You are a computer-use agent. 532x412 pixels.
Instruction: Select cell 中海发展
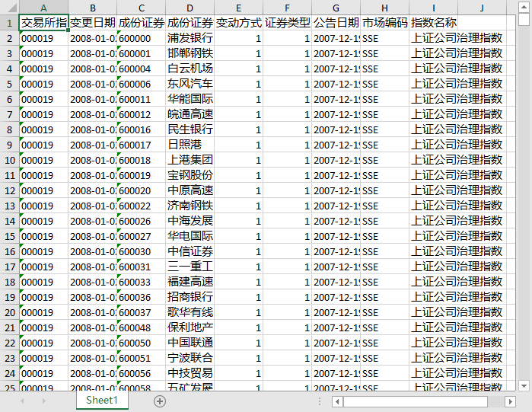click(x=190, y=221)
